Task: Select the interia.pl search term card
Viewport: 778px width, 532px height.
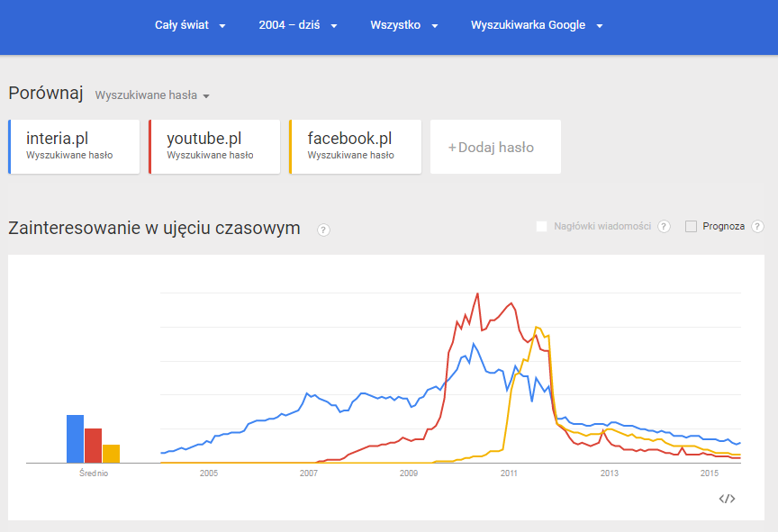Action: (x=74, y=147)
